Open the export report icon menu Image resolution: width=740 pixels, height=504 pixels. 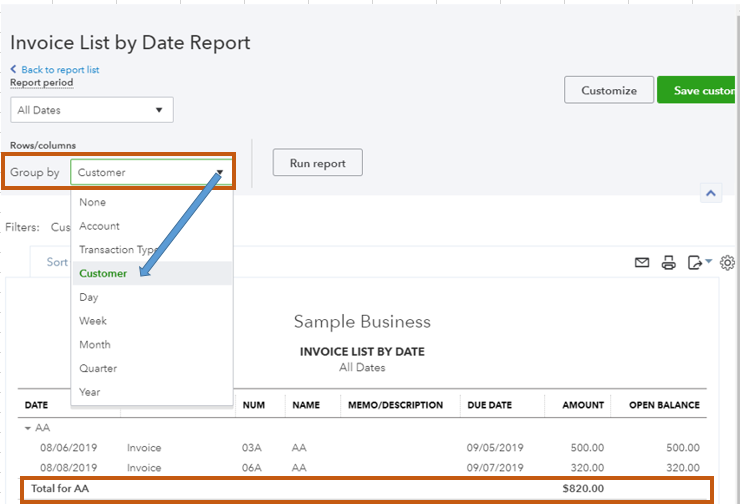click(x=699, y=263)
